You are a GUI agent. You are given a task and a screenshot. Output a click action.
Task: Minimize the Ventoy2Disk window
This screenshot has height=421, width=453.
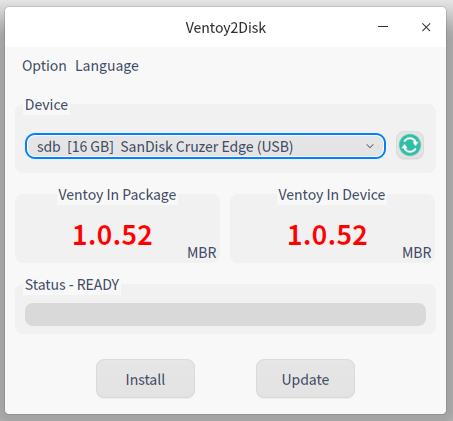[383, 27]
